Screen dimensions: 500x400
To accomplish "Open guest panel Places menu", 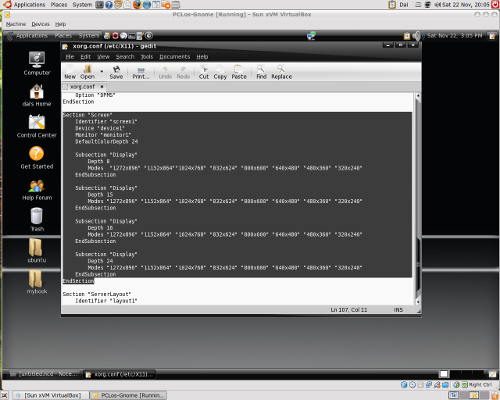I will [63, 36].
